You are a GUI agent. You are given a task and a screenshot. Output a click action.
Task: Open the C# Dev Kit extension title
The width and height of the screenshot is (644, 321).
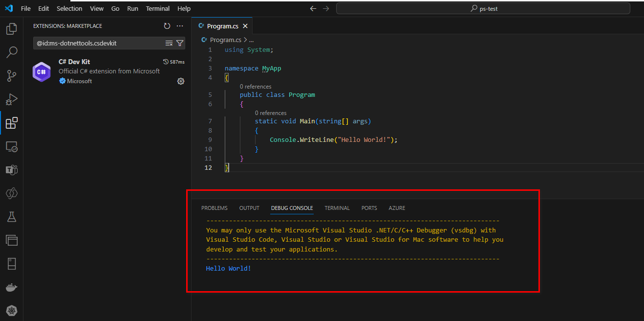[x=74, y=62]
